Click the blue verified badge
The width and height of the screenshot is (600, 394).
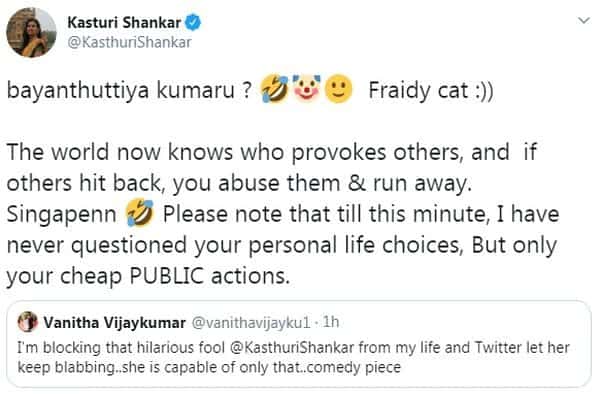tap(193, 22)
